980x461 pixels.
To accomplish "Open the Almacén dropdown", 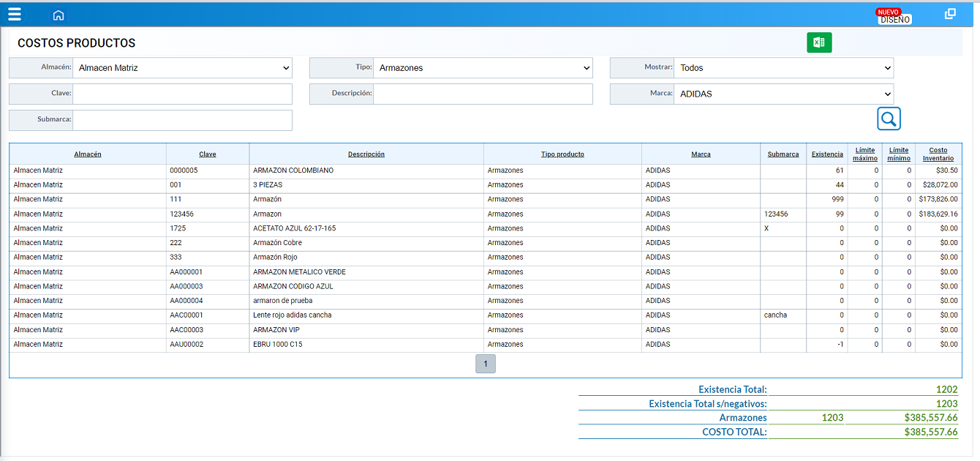I will coord(182,68).
